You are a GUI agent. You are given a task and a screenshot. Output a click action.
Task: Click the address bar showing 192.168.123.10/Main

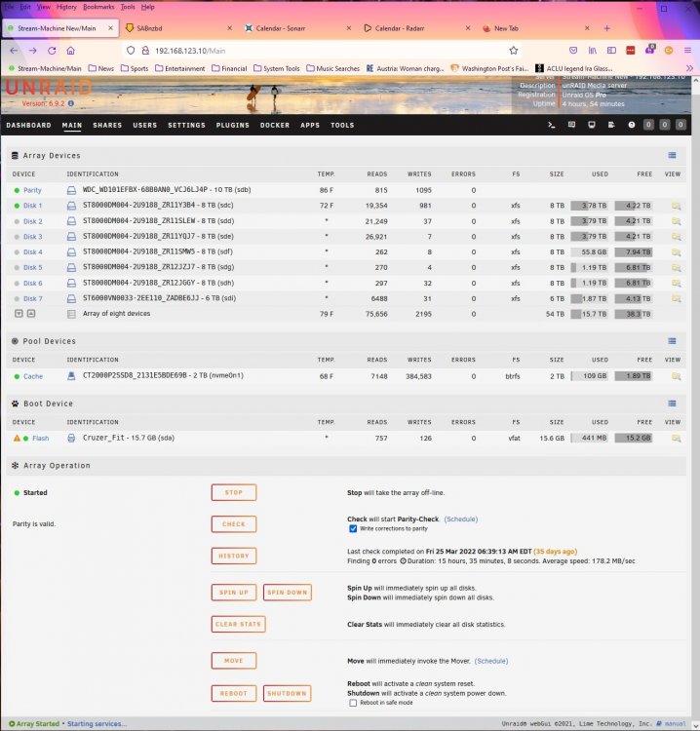pyautogui.click(x=322, y=51)
